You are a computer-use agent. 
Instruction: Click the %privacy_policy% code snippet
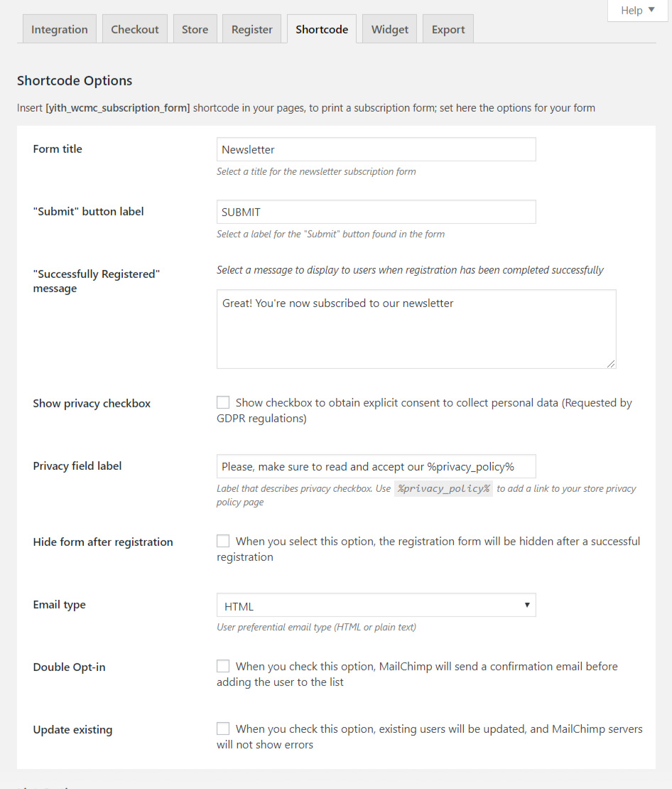pyautogui.click(x=443, y=489)
